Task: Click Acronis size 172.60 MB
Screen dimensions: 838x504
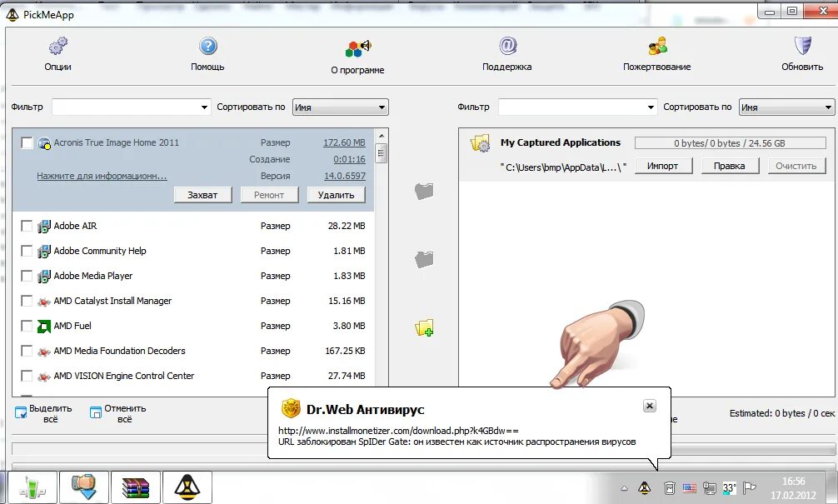Action: 344,142
